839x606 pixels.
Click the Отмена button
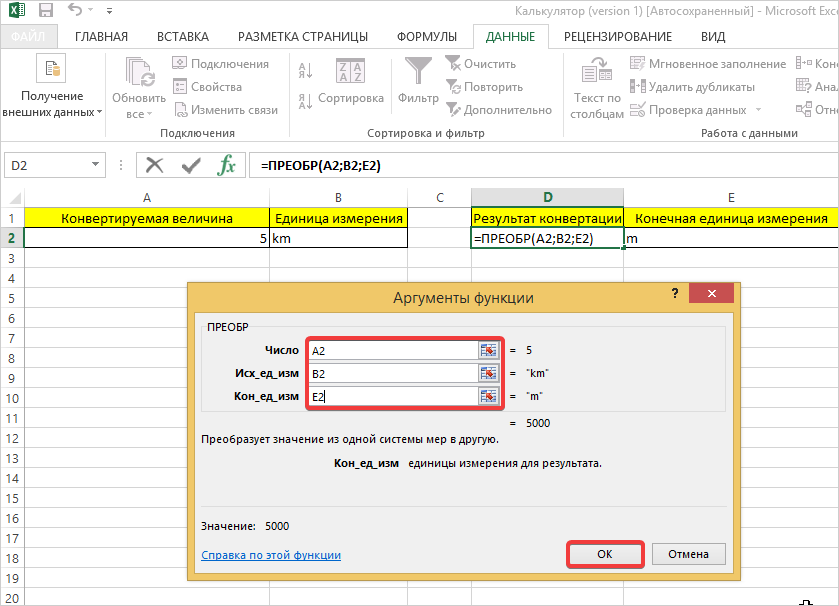pyautogui.click(x=688, y=554)
